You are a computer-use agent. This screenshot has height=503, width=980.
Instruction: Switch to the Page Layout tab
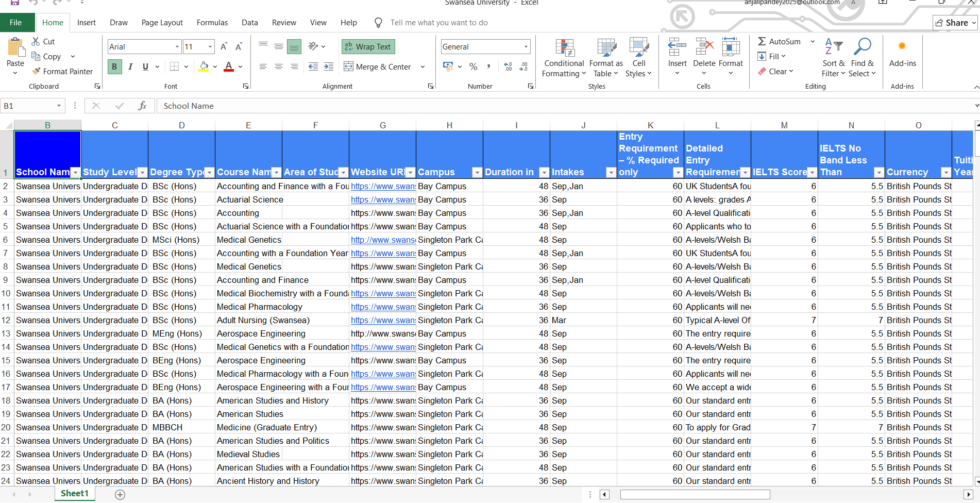coord(162,23)
